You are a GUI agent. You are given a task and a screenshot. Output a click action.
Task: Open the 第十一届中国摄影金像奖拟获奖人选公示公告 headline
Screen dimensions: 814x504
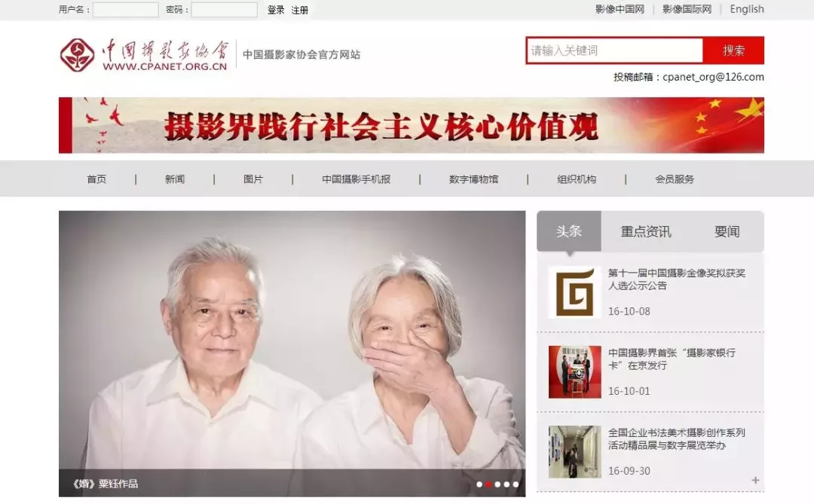tap(676, 279)
